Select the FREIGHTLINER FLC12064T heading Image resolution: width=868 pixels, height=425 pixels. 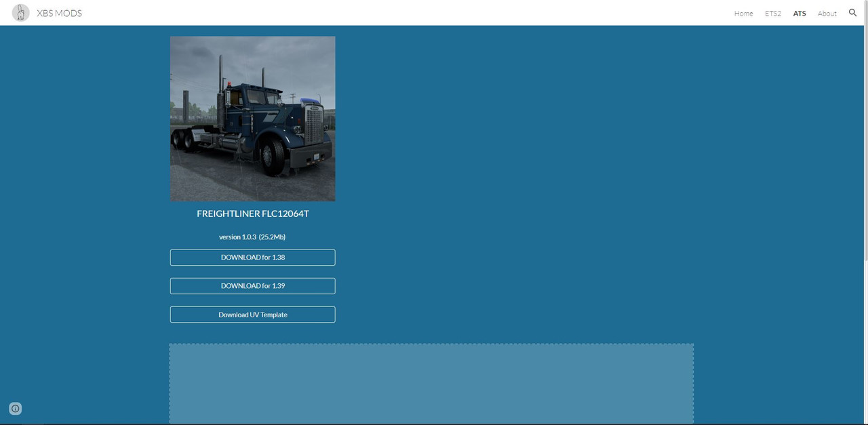pyautogui.click(x=252, y=214)
